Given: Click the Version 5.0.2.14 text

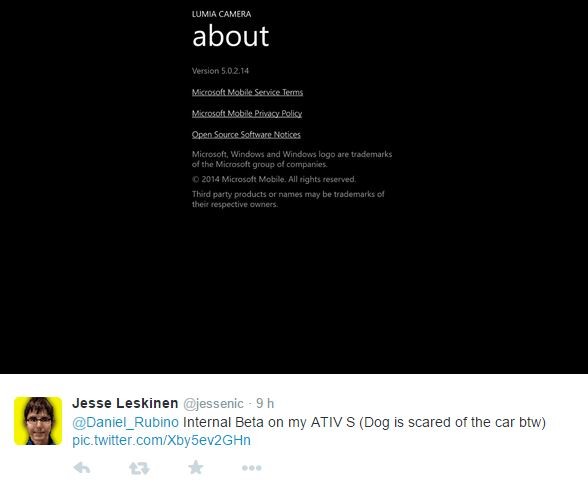Looking at the screenshot, I should [220, 71].
